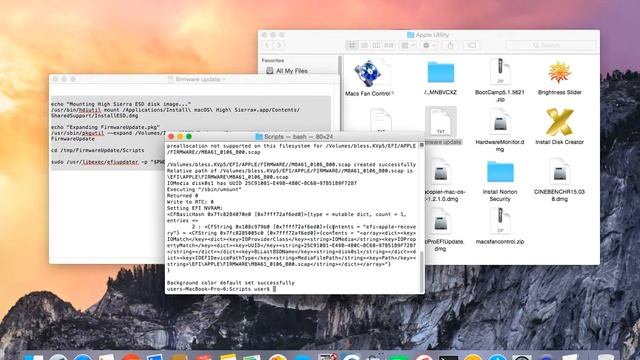Select the partly hidden TXT file beside firmware update
This screenshot has height=360, width=640.
(381, 120)
